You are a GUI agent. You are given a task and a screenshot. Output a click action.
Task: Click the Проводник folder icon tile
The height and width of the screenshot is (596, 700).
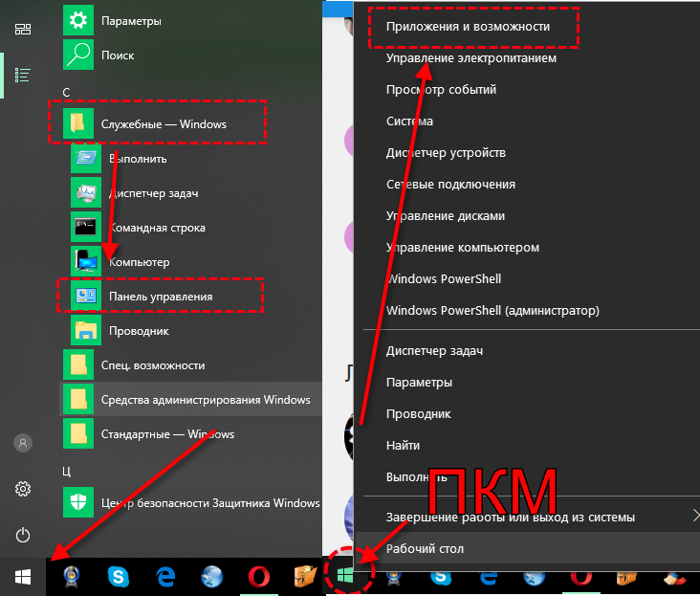pyautogui.click(x=86, y=330)
